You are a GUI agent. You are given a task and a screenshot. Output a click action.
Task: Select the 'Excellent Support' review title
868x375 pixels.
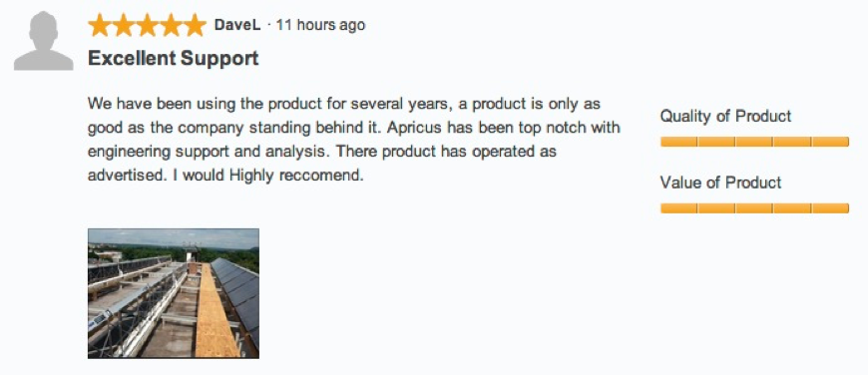174,58
